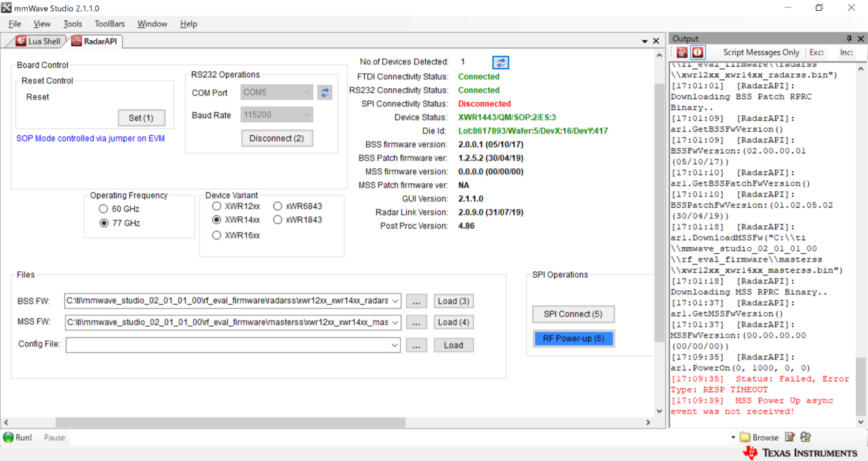Click the Disconnect (2) button
868x461 pixels.
(x=277, y=138)
